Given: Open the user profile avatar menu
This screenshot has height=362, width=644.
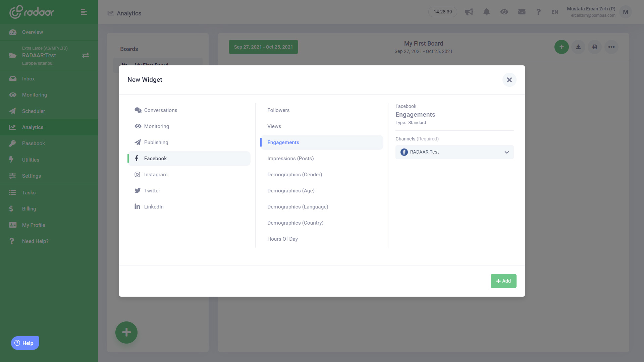Looking at the screenshot, I should point(625,12).
